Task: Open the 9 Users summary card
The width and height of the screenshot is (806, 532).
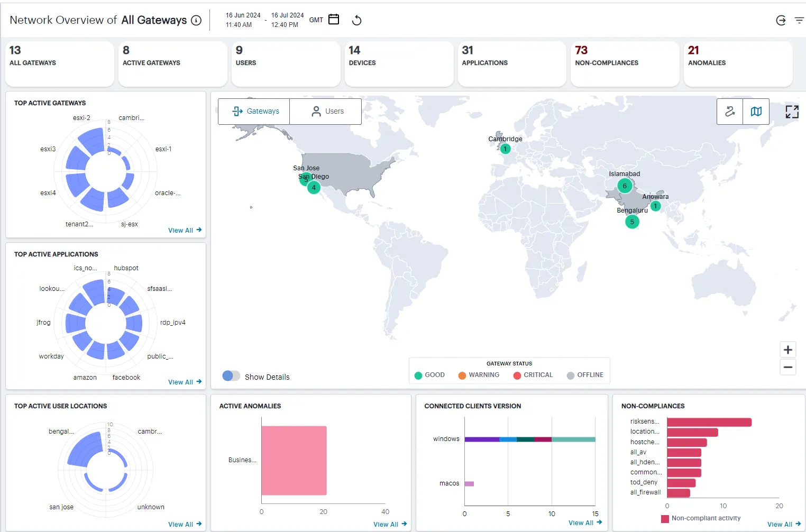Action: [x=286, y=64]
